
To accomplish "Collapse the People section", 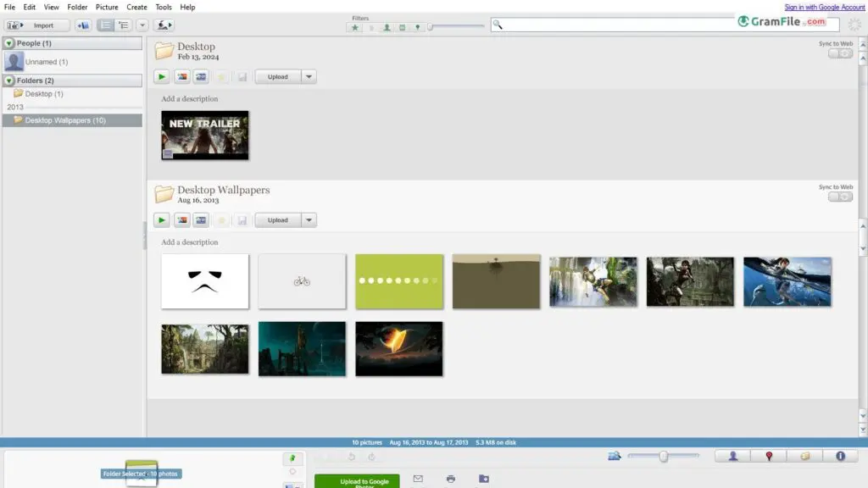I will tap(9, 43).
